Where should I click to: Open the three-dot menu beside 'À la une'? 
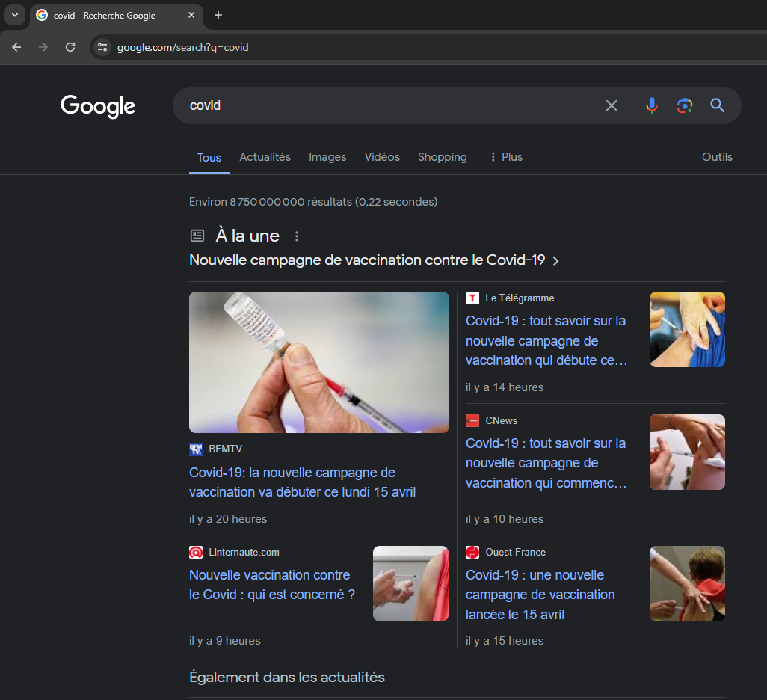pos(297,236)
